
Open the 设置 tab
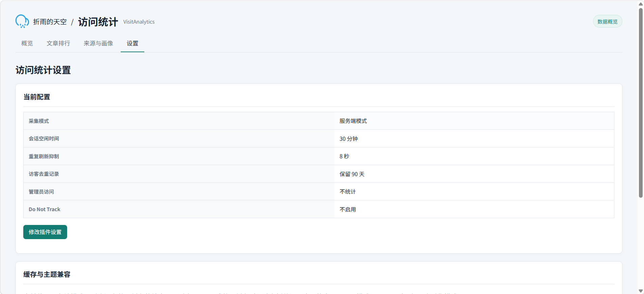133,43
